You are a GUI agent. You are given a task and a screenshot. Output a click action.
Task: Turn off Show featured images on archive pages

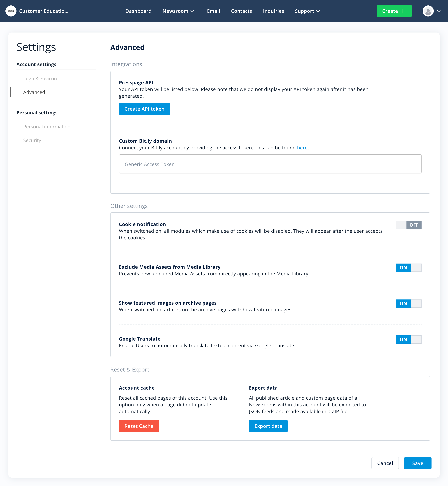[408, 304]
